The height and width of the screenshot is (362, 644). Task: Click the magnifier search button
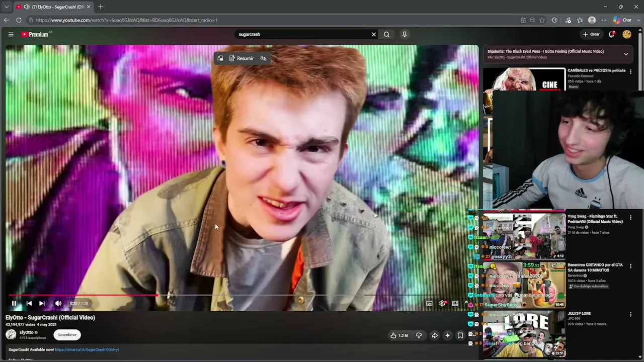pyautogui.click(x=386, y=34)
